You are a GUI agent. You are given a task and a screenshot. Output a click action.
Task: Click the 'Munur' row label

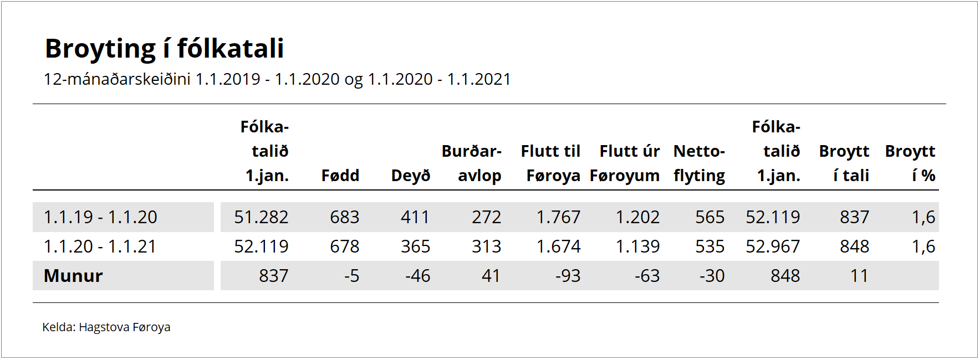(73, 276)
